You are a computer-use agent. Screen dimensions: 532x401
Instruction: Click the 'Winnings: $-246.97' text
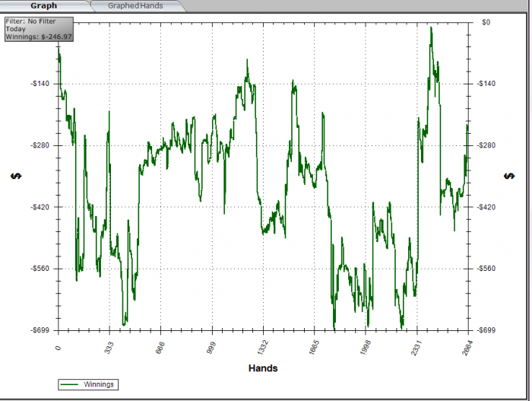[x=39, y=37]
